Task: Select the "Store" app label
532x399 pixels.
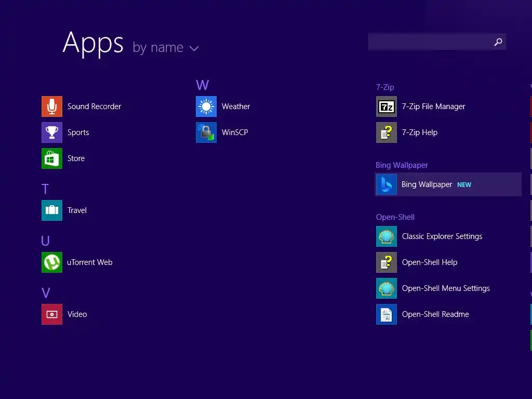Action: pyautogui.click(x=76, y=158)
